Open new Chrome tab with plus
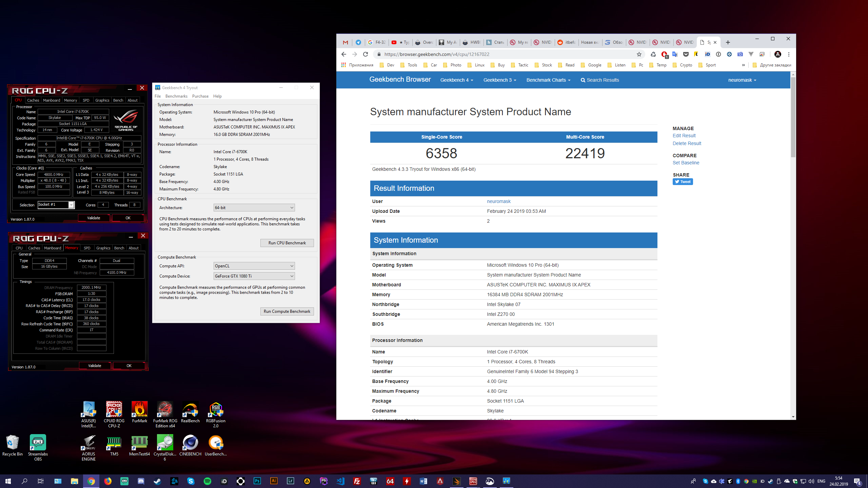Image resolution: width=868 pixels, height=488 pixels. tap(728, 42)
